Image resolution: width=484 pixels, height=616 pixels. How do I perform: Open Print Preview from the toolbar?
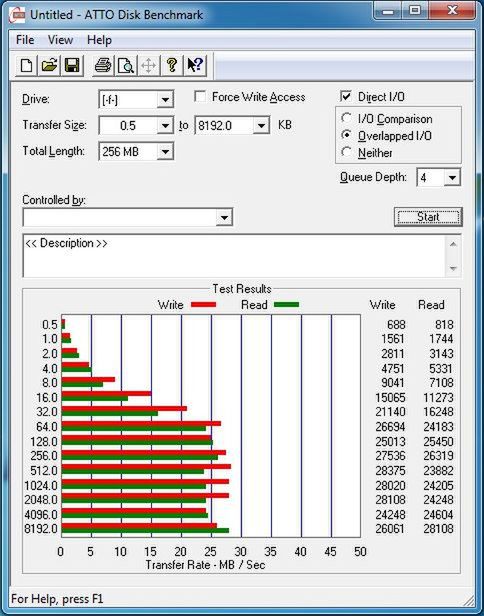tap(126, 65)
